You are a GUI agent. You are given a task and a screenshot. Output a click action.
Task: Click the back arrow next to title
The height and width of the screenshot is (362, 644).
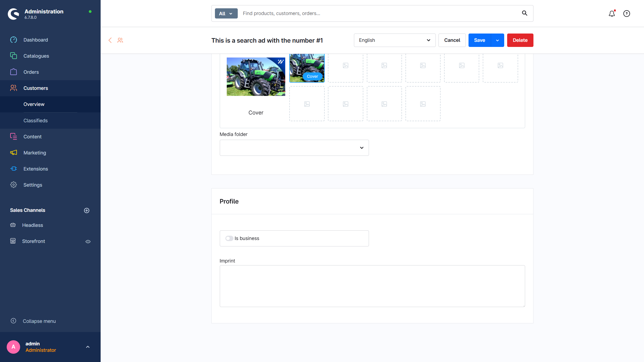pyautogui.click(x=110, y=40)
